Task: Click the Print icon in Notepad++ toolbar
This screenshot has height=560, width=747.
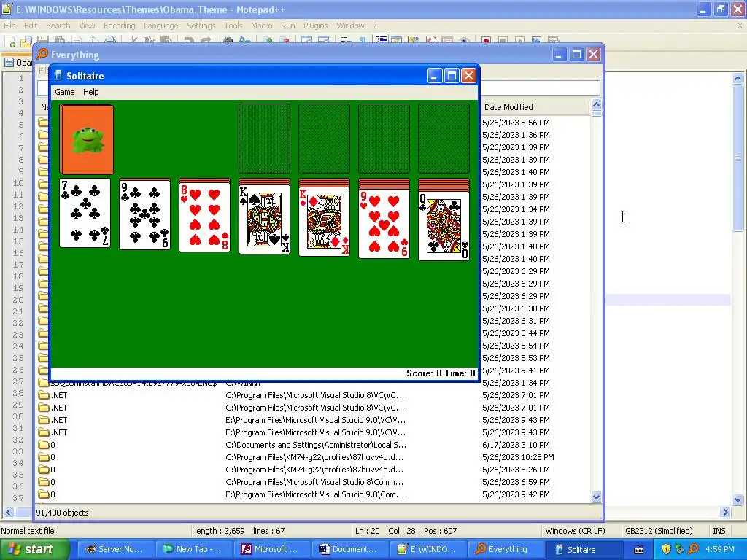Action: pyautogui.click(x=110, y=41)
